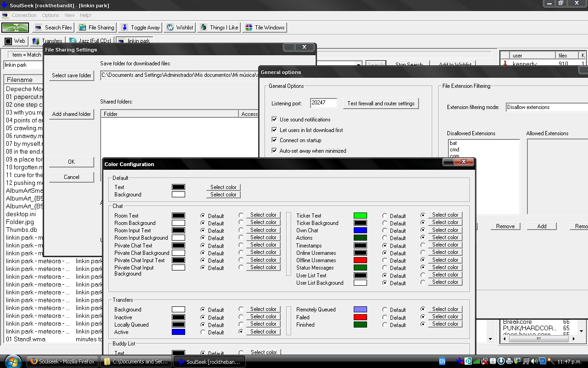The width and height of the screenshot is (588, 368).
Task: Click the green connection graph toolbar button
Action: click(15, 28)
